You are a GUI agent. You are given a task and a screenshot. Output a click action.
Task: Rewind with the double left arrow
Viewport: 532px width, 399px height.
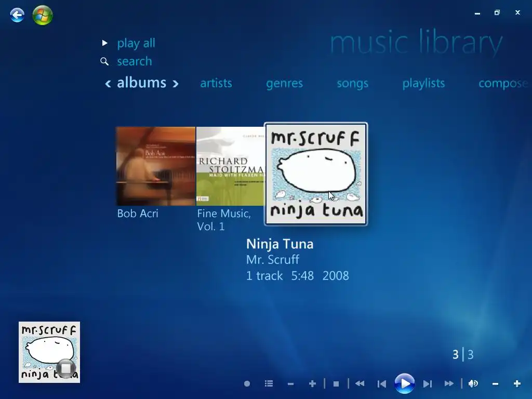click(x=360, y=384)
